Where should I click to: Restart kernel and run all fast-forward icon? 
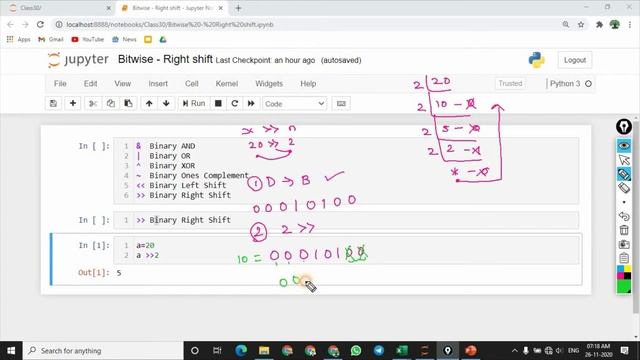coord(251,104)
